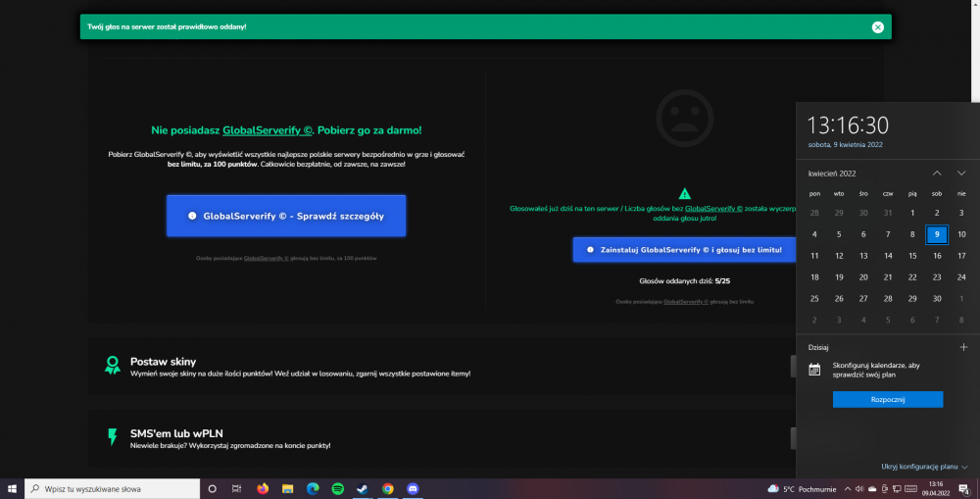The image size is (980, 499).
Task: Select April 20 in the calendar
Action: (x=863, y=277)
